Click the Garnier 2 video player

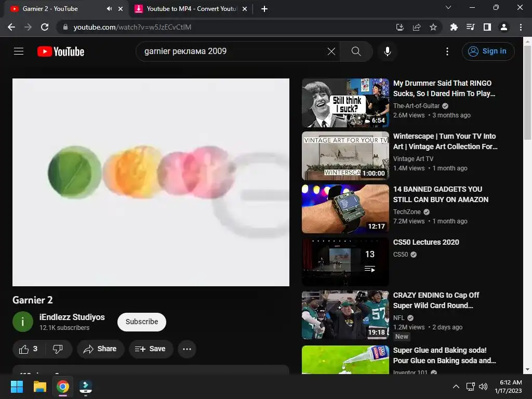tap(151, 182)
